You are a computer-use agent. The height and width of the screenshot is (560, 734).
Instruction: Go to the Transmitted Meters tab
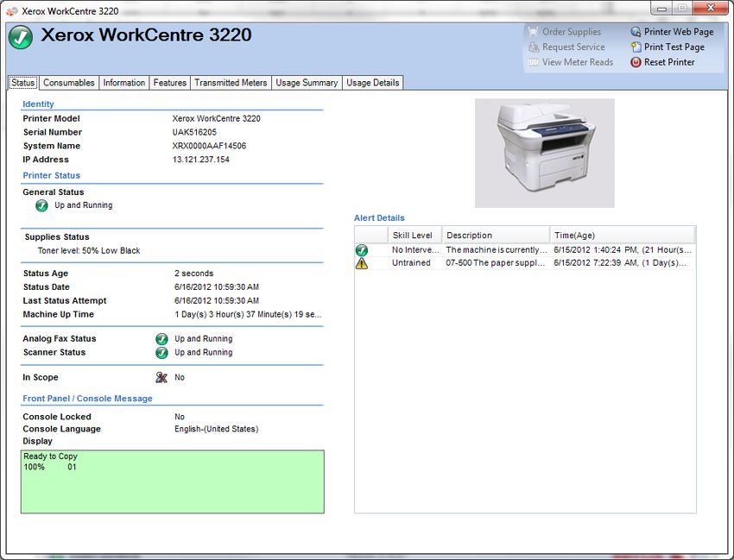231,83
